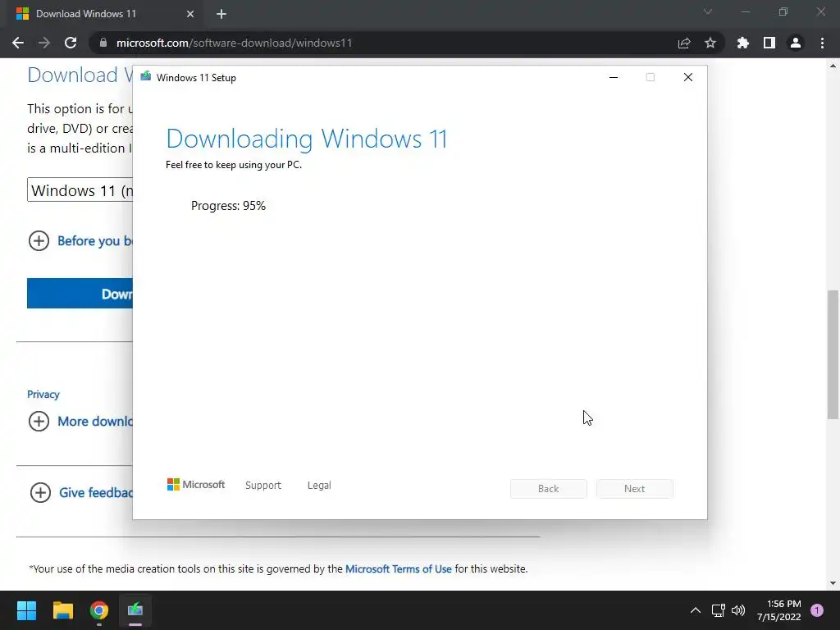Open the Chrome profile avatar
The image size is (840, 630).
[796, 43]
